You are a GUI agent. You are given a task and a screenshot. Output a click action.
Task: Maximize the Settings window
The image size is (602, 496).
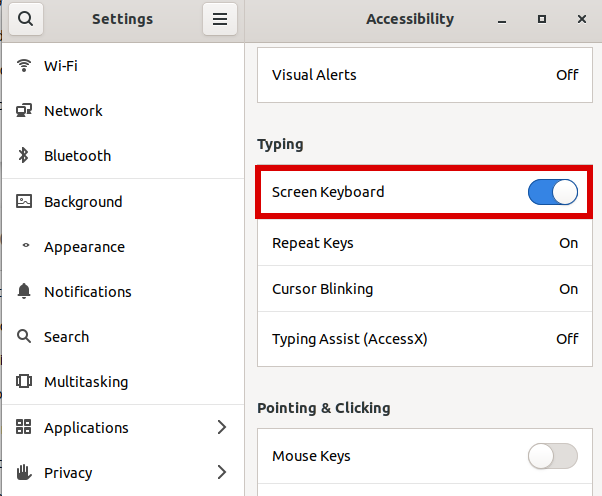(x=542, y=19)
